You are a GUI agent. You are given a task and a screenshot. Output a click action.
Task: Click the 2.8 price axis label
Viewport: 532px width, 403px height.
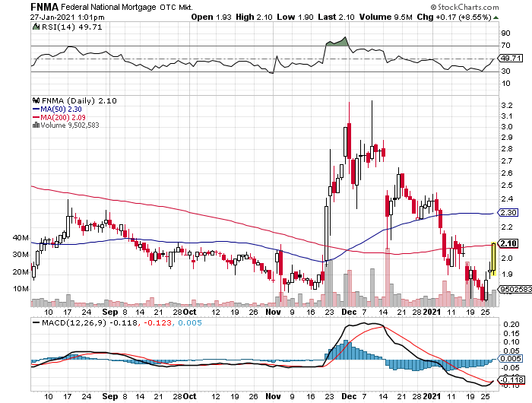click(x=507, y=149)
